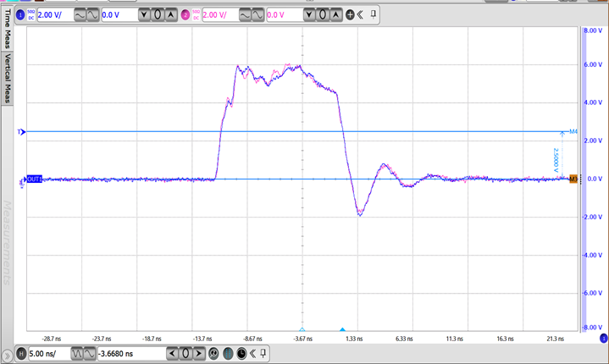The image size is (609, 364).
Task: Click the -3.67 ns time axis label
Action: coord(302,339)
